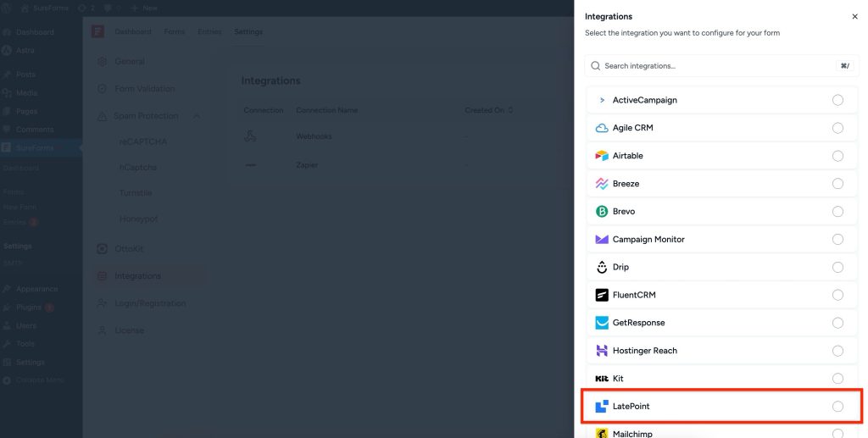Select the Kit radio button
This screenshot has width=868, height=438.
tap(837, 378)
